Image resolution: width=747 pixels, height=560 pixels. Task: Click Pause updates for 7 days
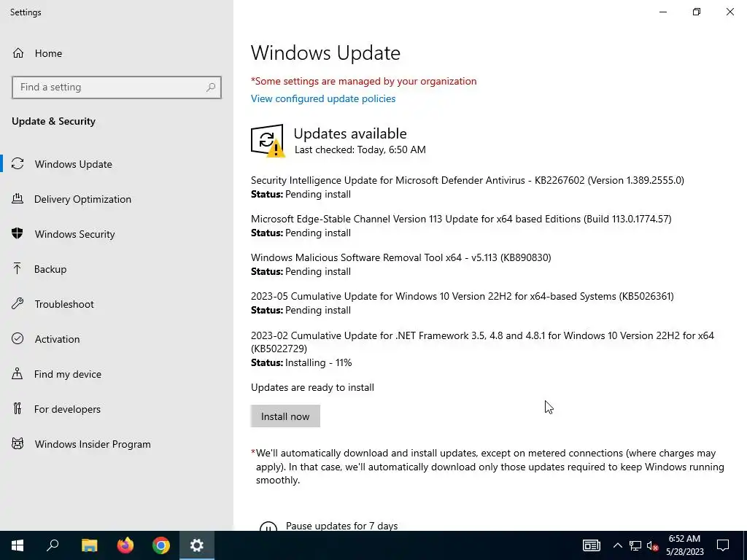[x=341, y=526]
